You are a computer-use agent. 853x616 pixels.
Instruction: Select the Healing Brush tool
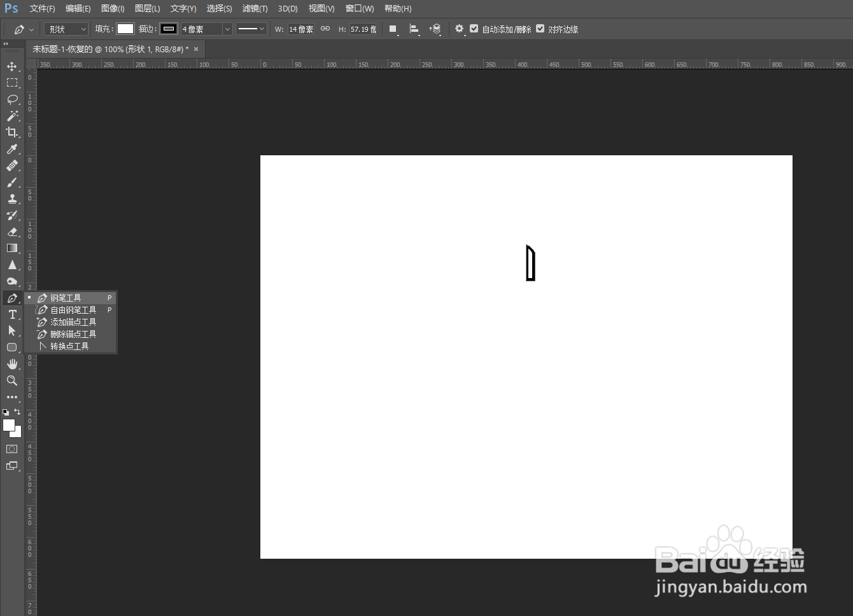point(12,165)
